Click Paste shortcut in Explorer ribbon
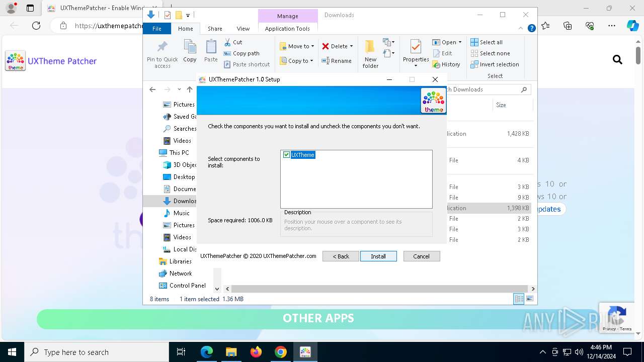 (x=247, y=64)
